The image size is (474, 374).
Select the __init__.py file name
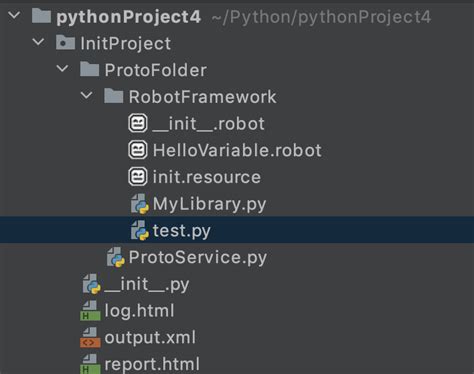[x=147, y=285]
